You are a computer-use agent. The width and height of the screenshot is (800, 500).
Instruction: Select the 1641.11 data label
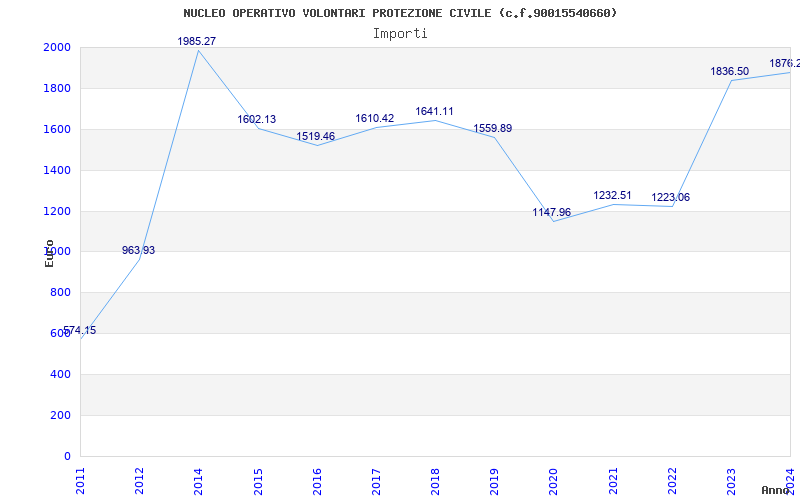pos(434,111)
